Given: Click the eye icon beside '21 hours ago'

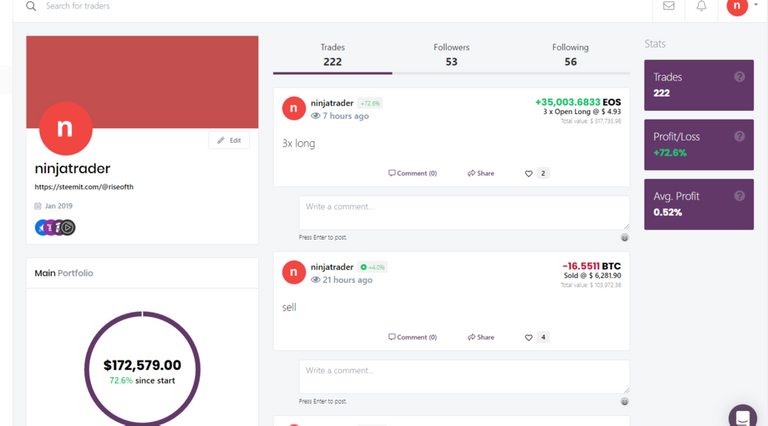Looking at the screenshot, I should 315,280.
